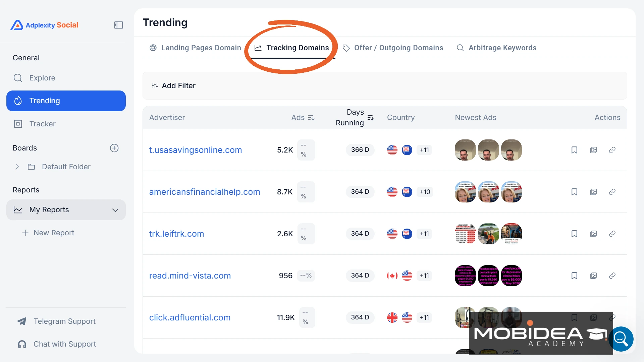
Task: Open click.adfluential.com advertiser
Action: point(190,317)
